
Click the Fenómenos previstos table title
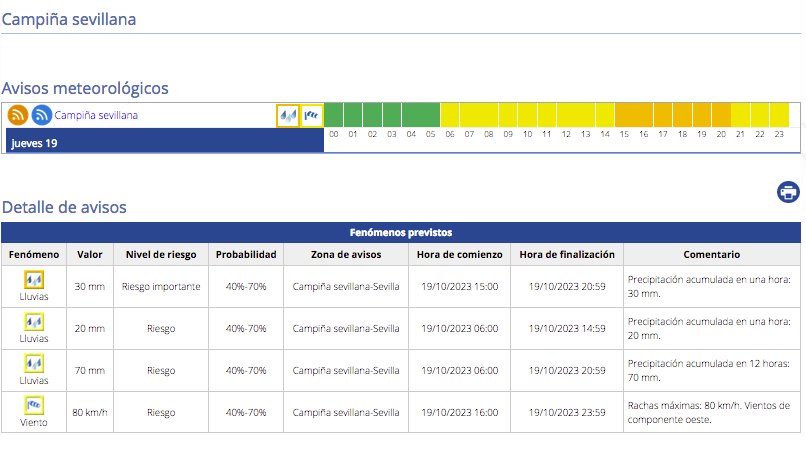[x=400, y=232]
